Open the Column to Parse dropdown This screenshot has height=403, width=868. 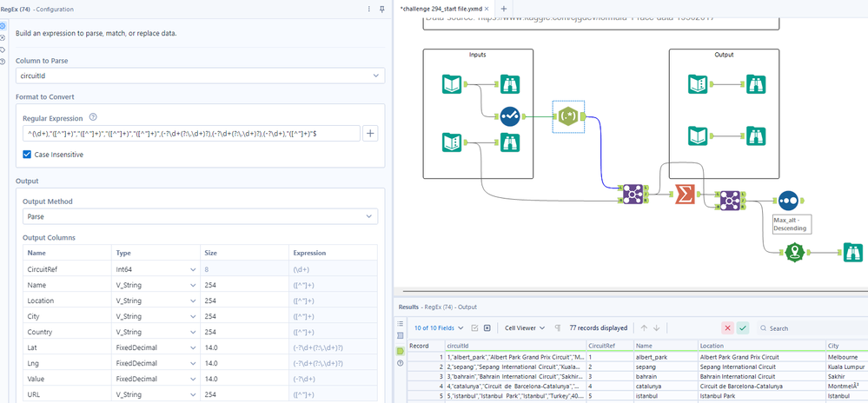click(x=200, y=76)
